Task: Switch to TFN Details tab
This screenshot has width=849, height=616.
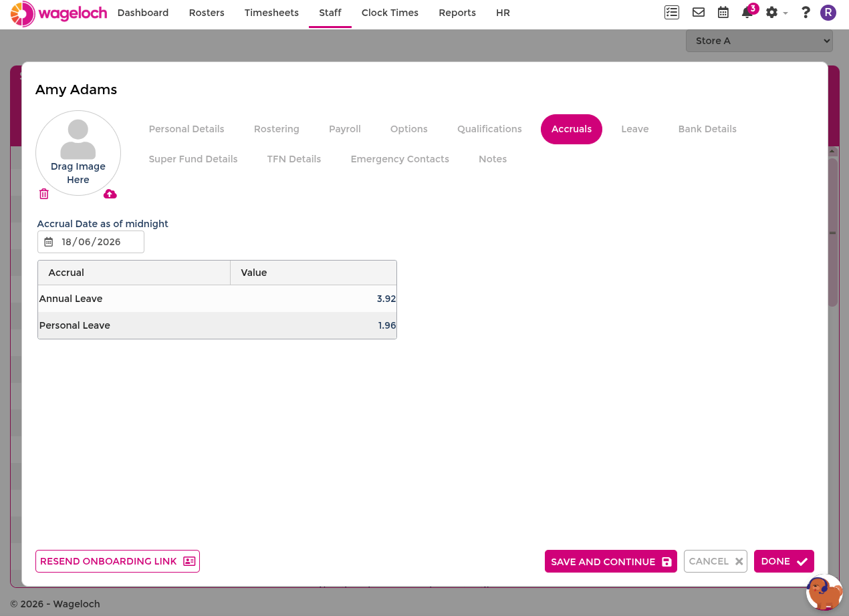Action: [x=294, y=159]
